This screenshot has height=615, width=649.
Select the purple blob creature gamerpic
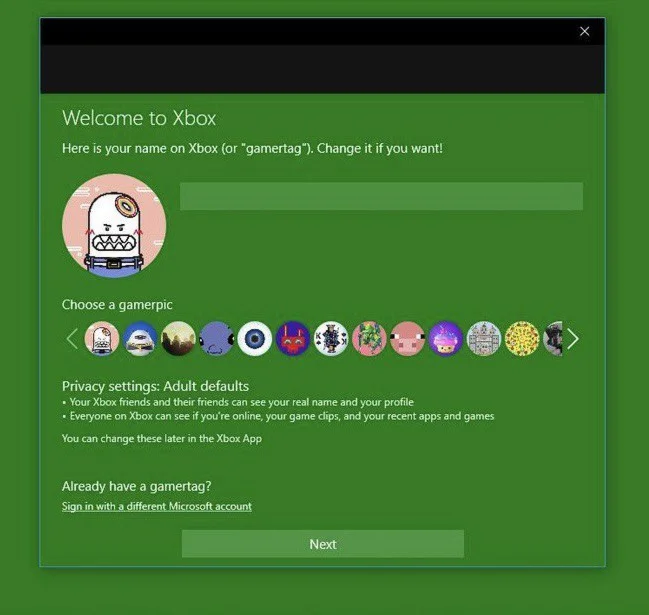(x=216, y=339)
